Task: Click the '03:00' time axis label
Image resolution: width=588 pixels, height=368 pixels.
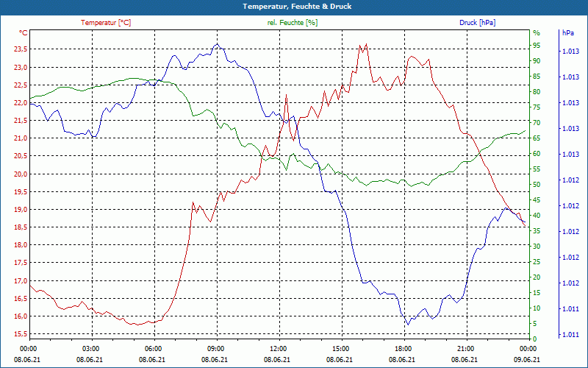Action: pyautogui.click(x=90, y=348)
